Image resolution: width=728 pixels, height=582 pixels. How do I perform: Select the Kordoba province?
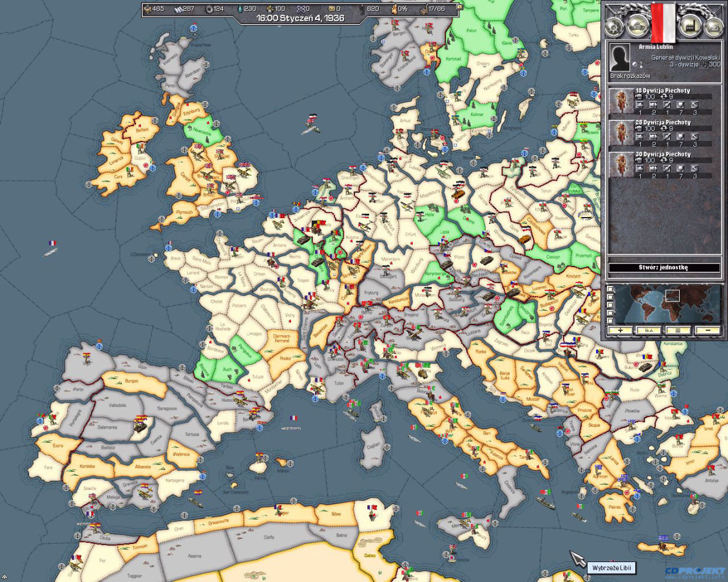click(87, 466)
